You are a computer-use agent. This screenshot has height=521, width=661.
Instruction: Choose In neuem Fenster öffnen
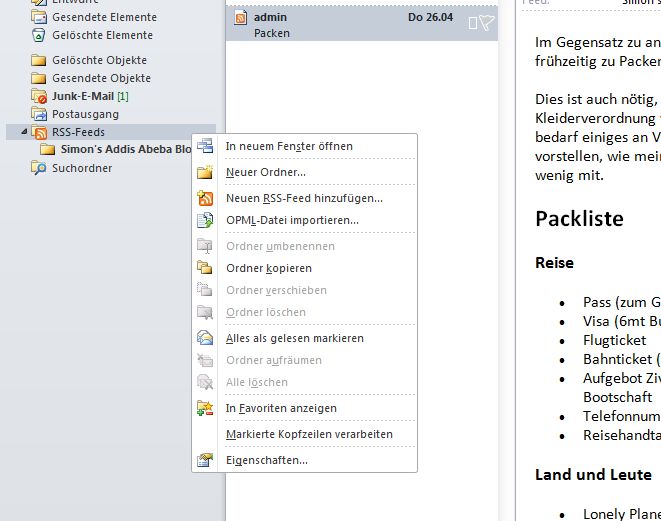pyautogui.click(x=289, y=146)
